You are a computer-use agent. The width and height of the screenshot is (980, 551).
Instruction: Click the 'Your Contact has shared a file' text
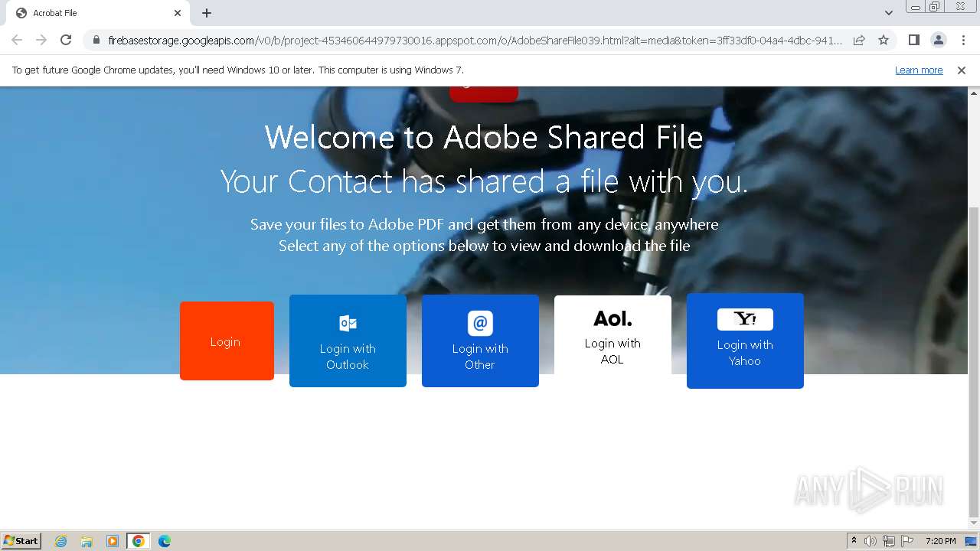click(x=484, y=182)
